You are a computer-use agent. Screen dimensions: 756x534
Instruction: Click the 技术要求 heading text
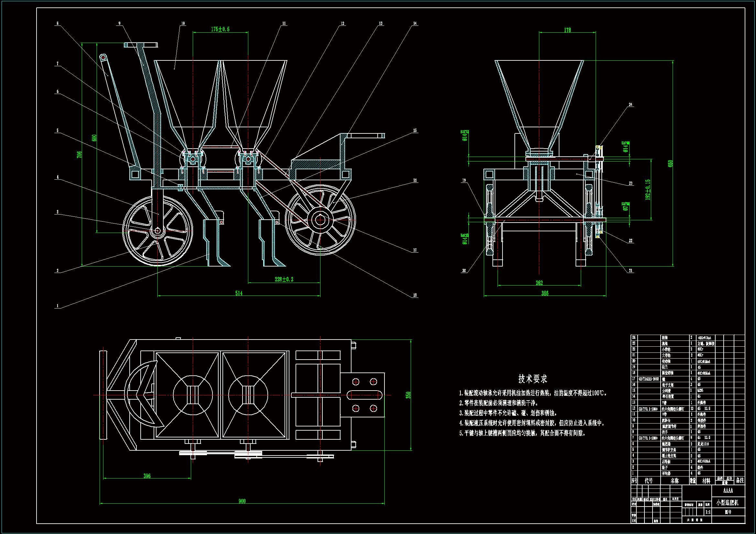(x=533, y=379)
